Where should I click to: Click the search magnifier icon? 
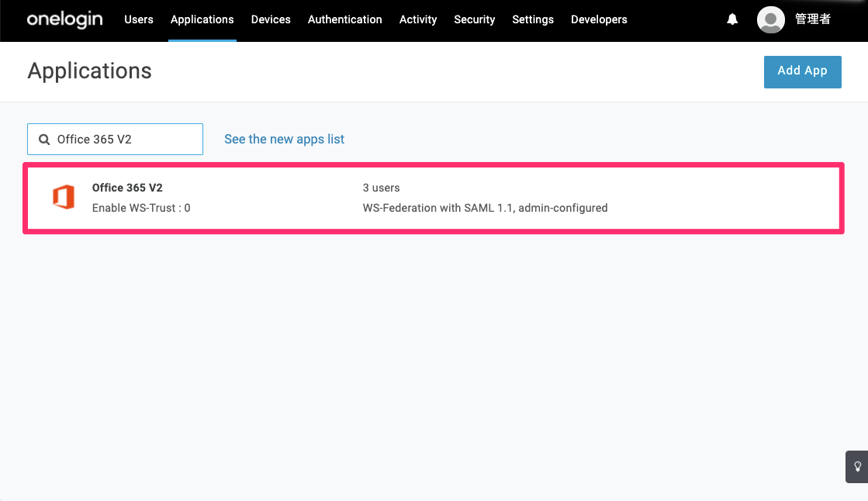[x=44, y=140]
